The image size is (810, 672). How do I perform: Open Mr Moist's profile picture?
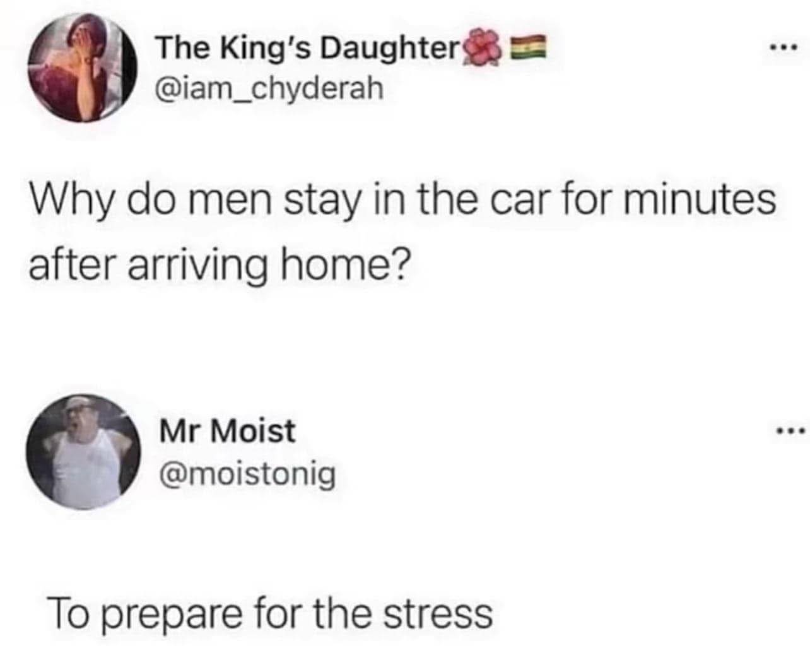click(83, 451)
